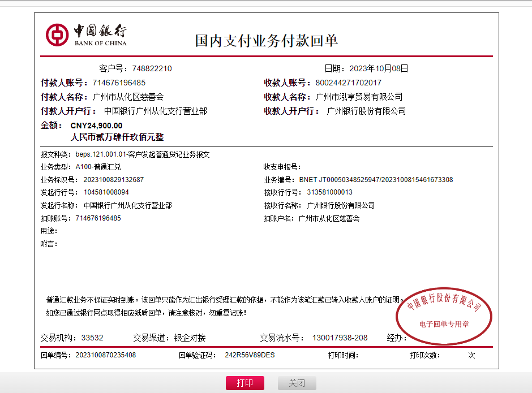Select business type A100-普通汇兑
The height and width of the screenshot is (393, 532).
[x=98, y=167]
